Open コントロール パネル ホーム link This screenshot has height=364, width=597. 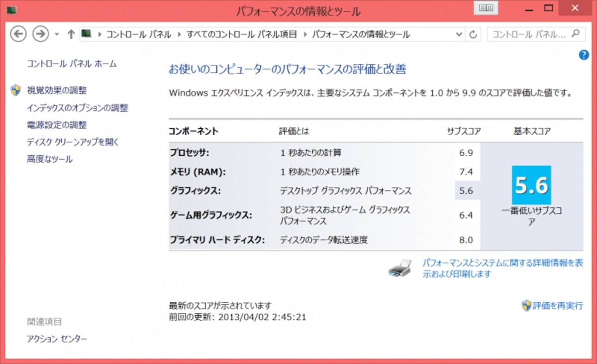[x=72, y=64]
